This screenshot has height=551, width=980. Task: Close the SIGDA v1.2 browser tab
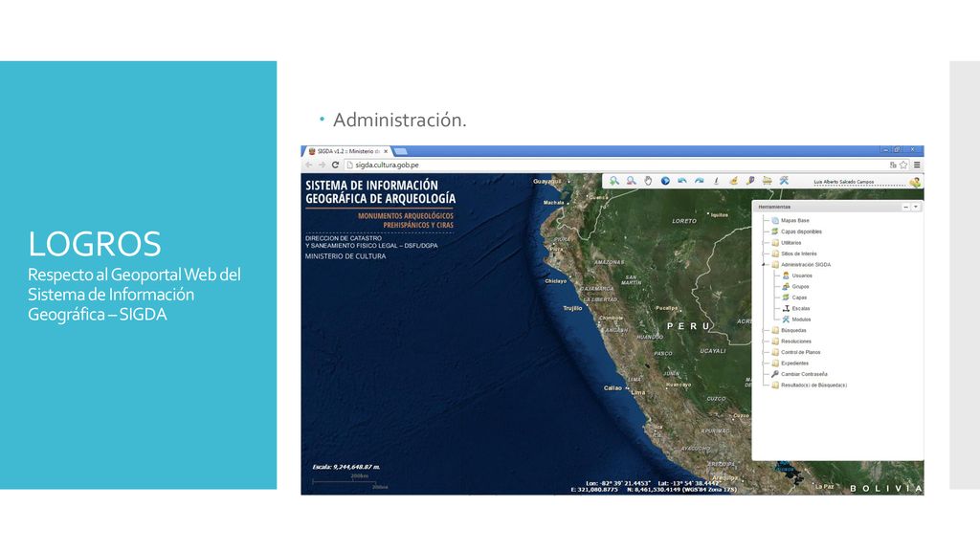386,151
